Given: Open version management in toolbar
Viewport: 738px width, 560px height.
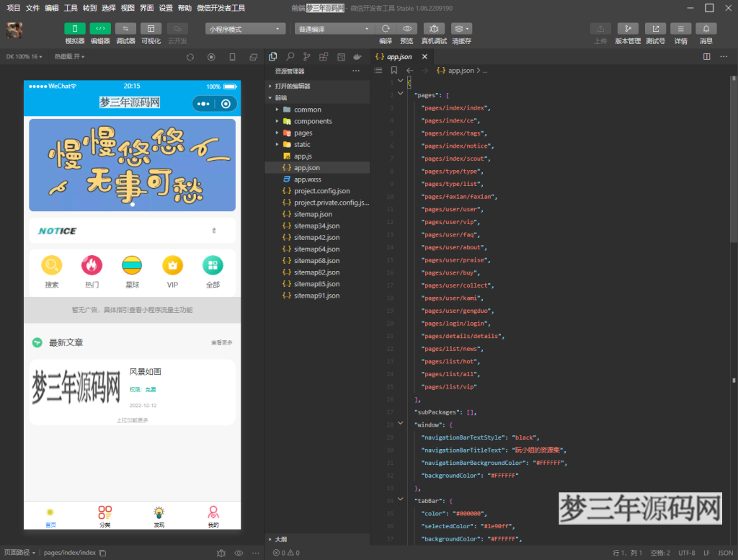Looking at the screenshot, I should [627, 29].
